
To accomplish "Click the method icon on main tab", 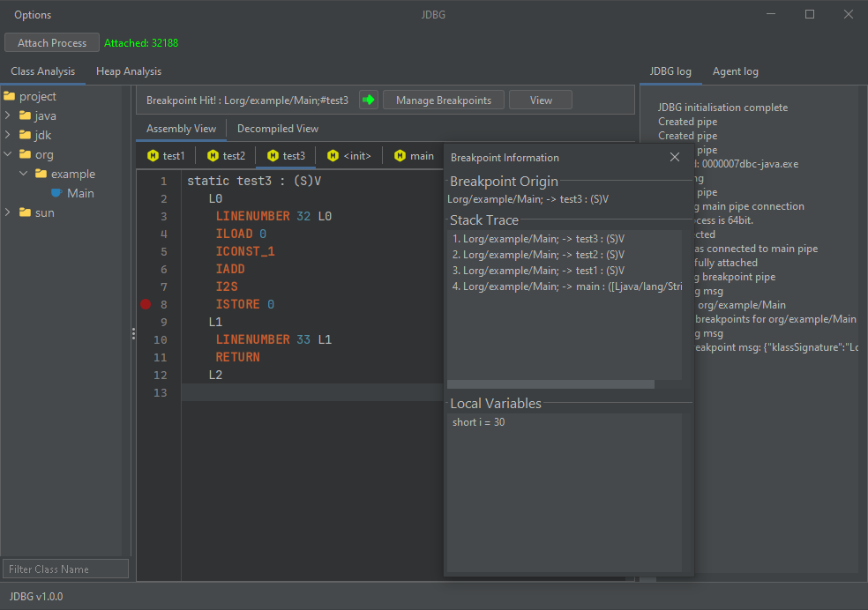I will coord(400,156).
